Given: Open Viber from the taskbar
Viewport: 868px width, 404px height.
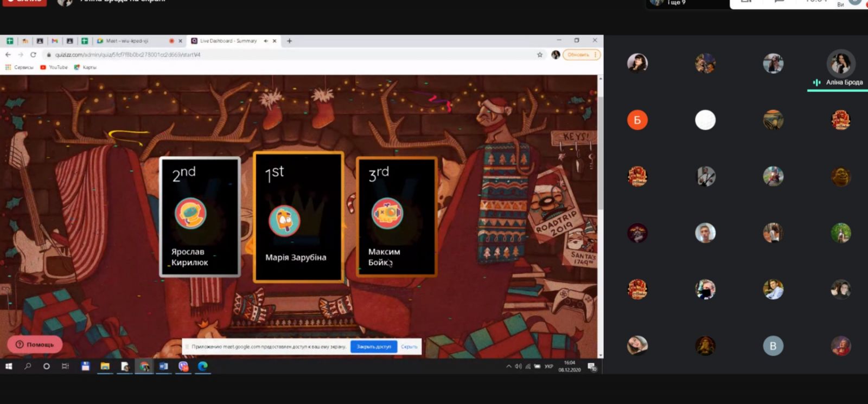Looking at the screenshot, I should [183, 367].
